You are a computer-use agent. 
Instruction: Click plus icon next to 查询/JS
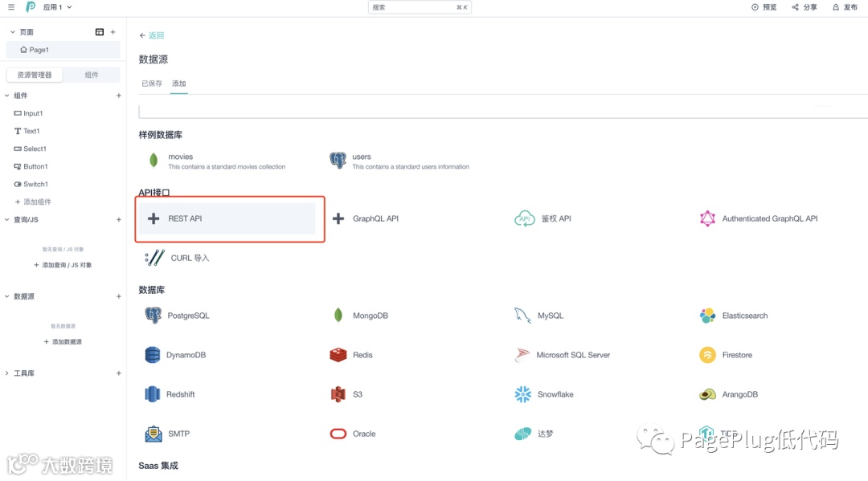tap(118, 219)
